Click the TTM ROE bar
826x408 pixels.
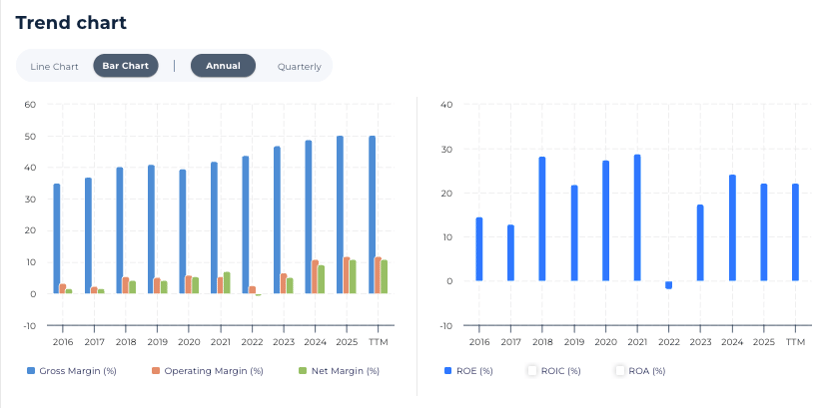click(795, 232)
